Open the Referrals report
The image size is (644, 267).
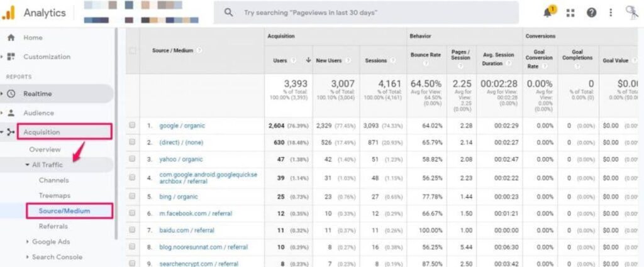tap(53, 226)
